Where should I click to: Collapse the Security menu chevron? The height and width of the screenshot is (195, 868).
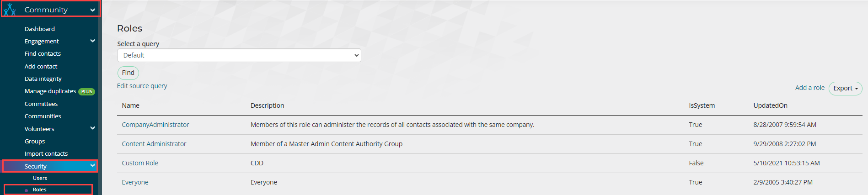point(93,166)
